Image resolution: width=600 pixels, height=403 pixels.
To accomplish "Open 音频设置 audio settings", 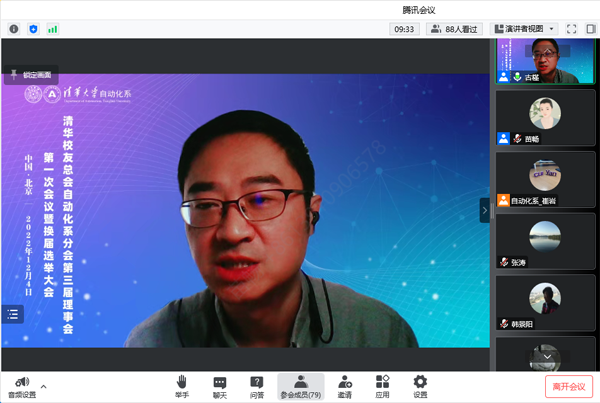I will click(22, 387).
